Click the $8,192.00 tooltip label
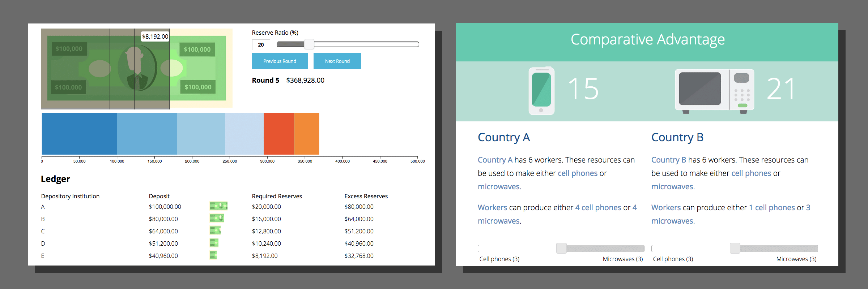Image resolution: width=868 pixels, height=289 pixels. point(155,36)
